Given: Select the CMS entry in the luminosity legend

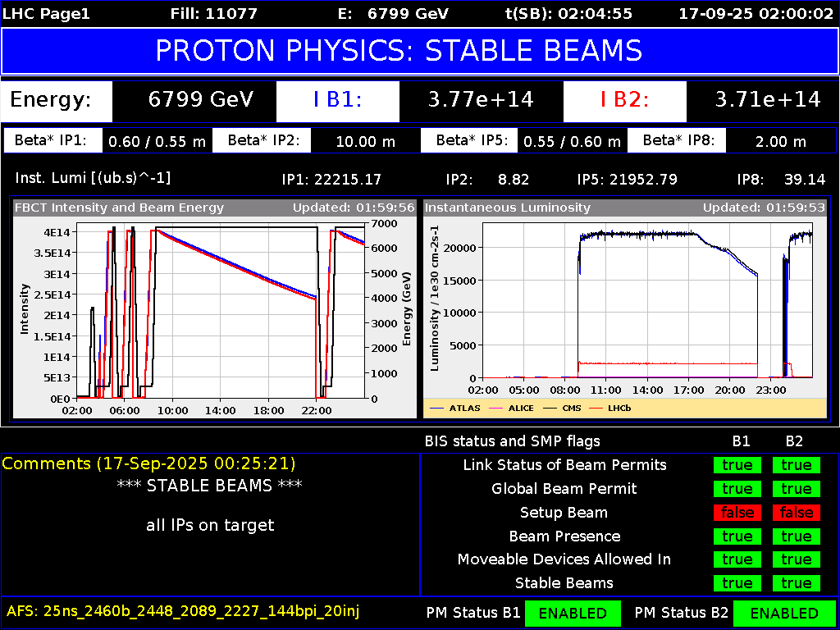Looking at the screenshot, I should (x=571, y=408).
